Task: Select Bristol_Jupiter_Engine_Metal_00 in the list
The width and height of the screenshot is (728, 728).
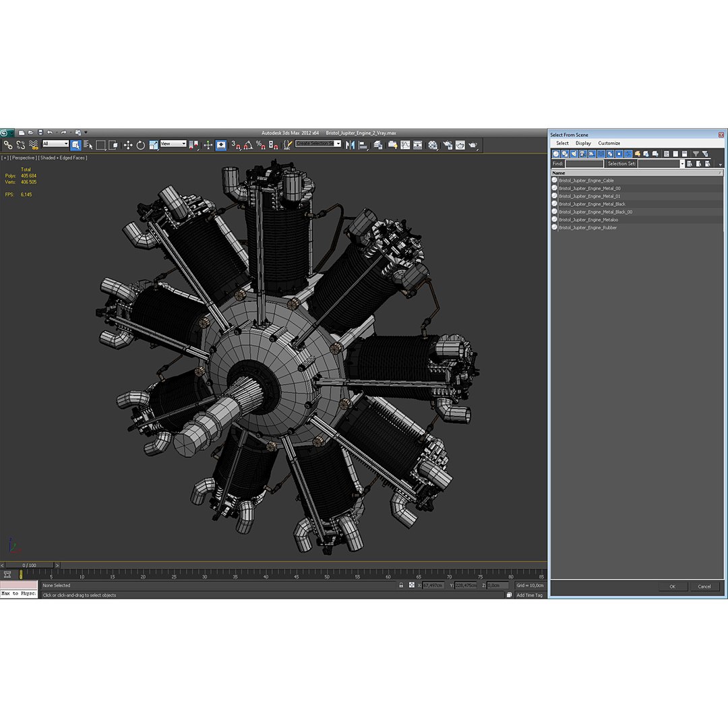Action: click(x=636, y=188)
